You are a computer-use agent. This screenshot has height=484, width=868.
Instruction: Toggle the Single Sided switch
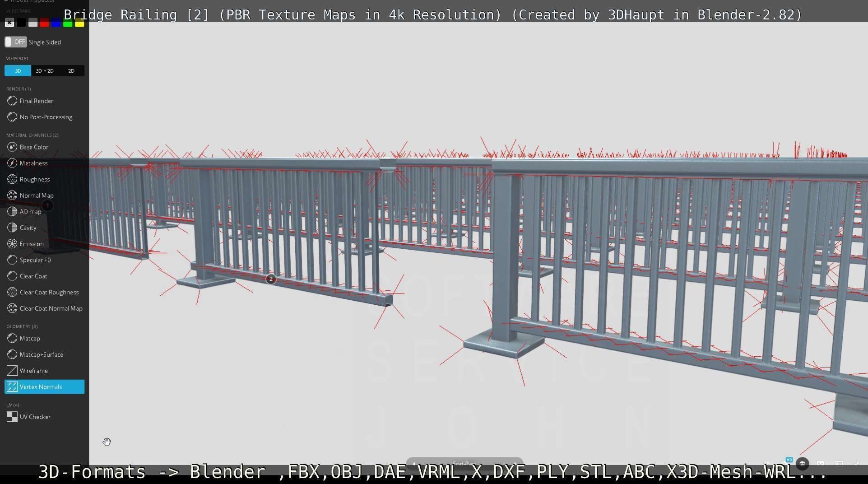(x=16, y=42)
